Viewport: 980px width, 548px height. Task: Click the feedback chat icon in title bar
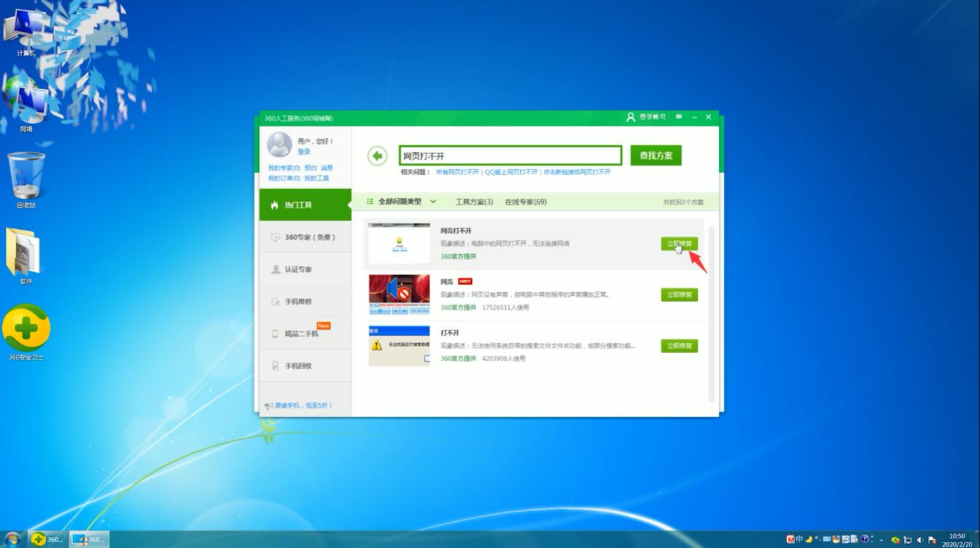coord(679,117)
